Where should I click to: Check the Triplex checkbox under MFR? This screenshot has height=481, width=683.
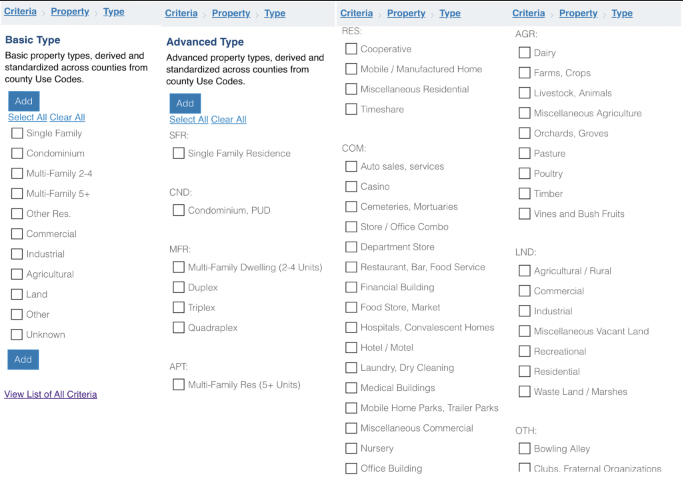tap(179, 308)
